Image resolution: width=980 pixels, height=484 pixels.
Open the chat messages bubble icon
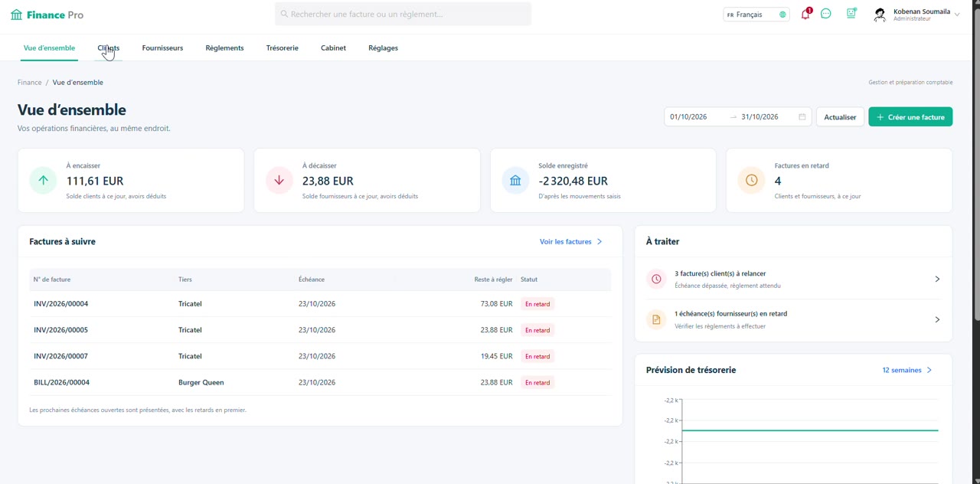coord(826,14)
